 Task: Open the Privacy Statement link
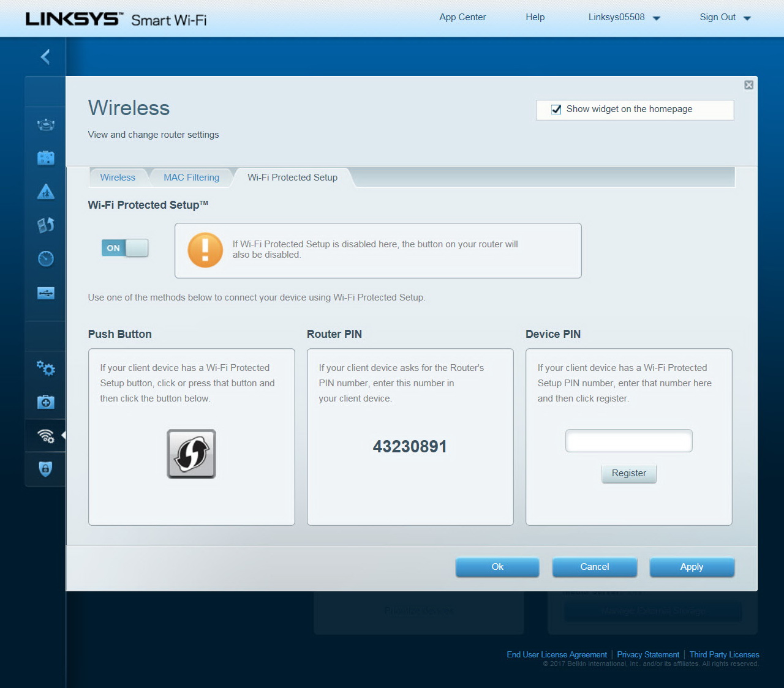coord(648,654)
